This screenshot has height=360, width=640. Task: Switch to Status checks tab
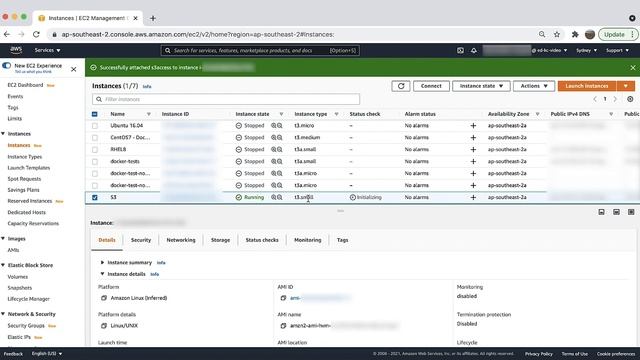click(x=262, y=240)
